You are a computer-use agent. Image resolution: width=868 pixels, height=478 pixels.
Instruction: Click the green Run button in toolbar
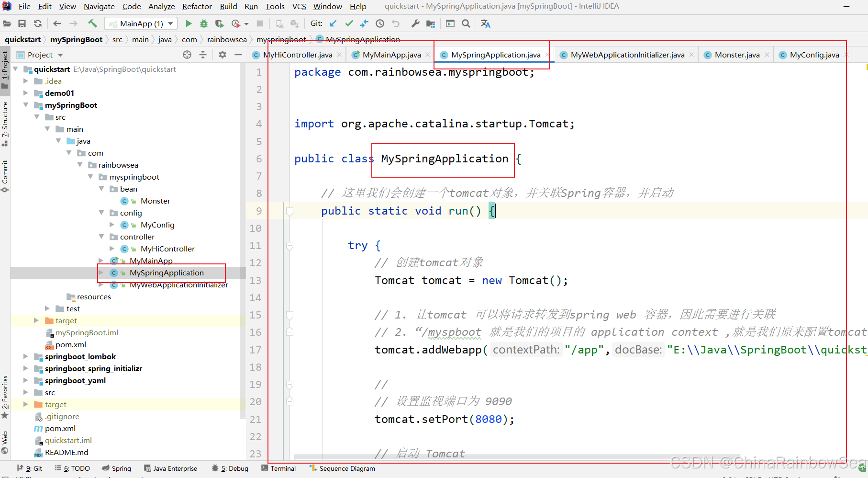pos(189,23)
